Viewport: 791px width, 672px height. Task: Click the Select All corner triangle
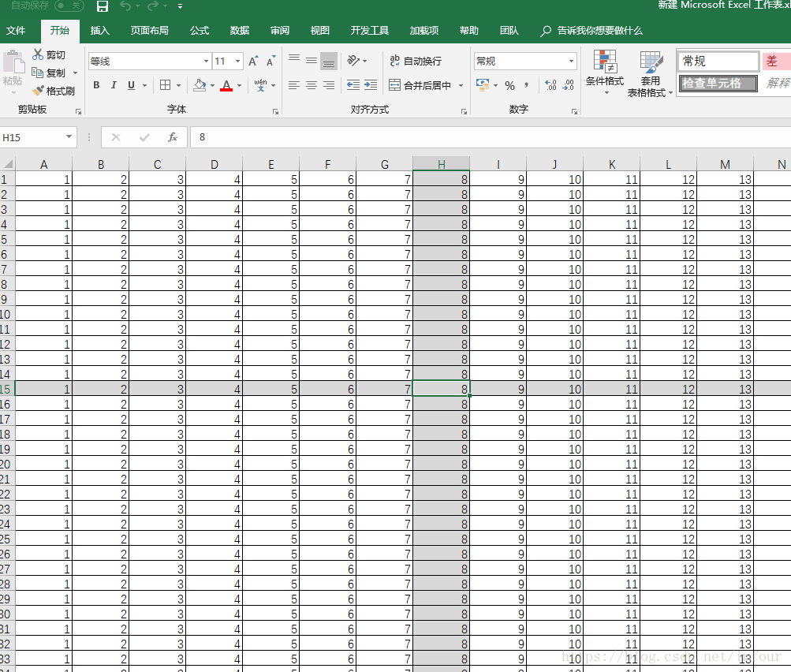9,164
